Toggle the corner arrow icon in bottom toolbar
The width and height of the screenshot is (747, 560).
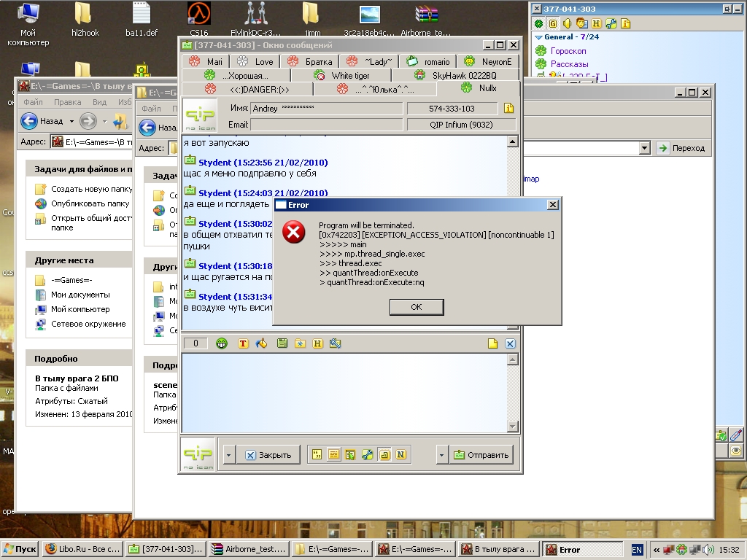pos(384,455)
